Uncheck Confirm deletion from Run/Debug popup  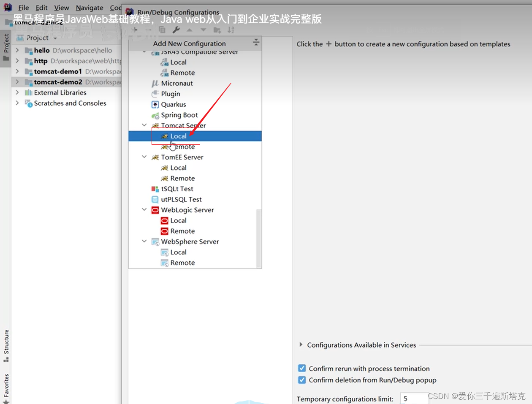(x=301, y=380)
